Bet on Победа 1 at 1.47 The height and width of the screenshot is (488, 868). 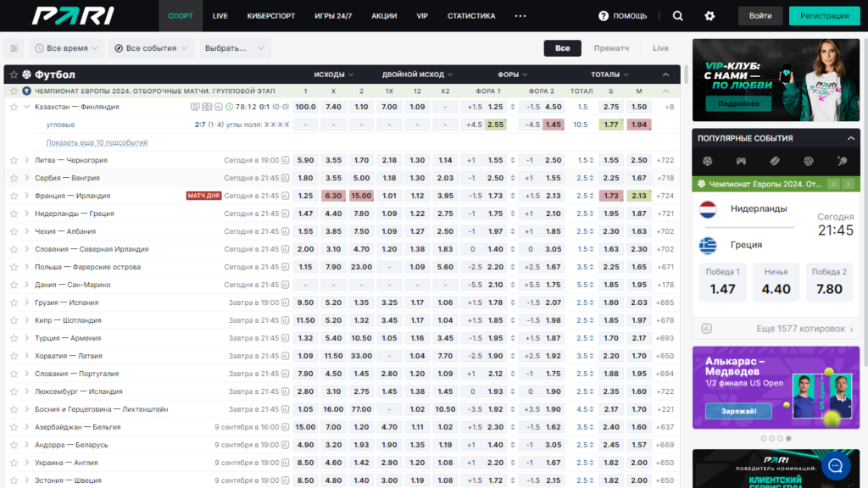tap(722, 281)
